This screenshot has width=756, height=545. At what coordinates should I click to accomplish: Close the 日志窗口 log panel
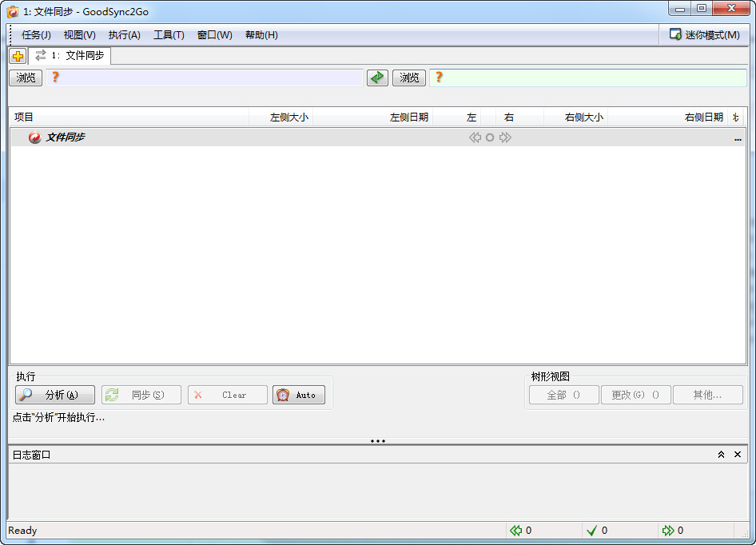click(x=737, y=455)
